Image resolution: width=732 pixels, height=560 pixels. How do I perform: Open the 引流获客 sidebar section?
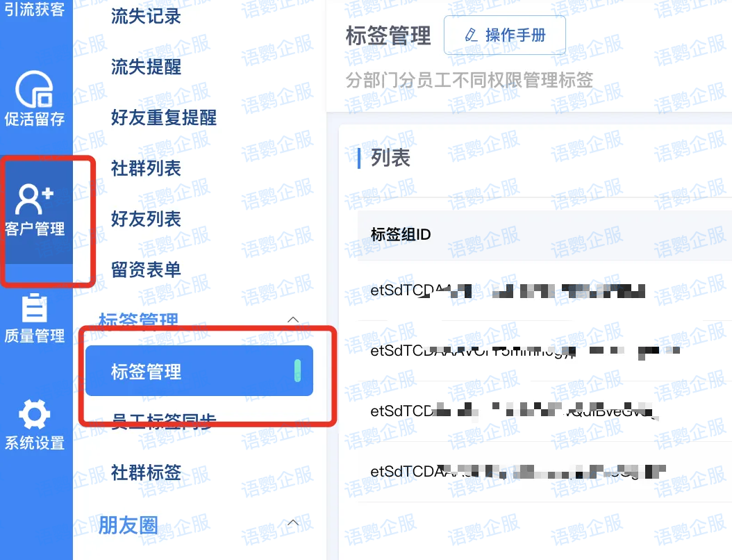[x=35, y=9]
